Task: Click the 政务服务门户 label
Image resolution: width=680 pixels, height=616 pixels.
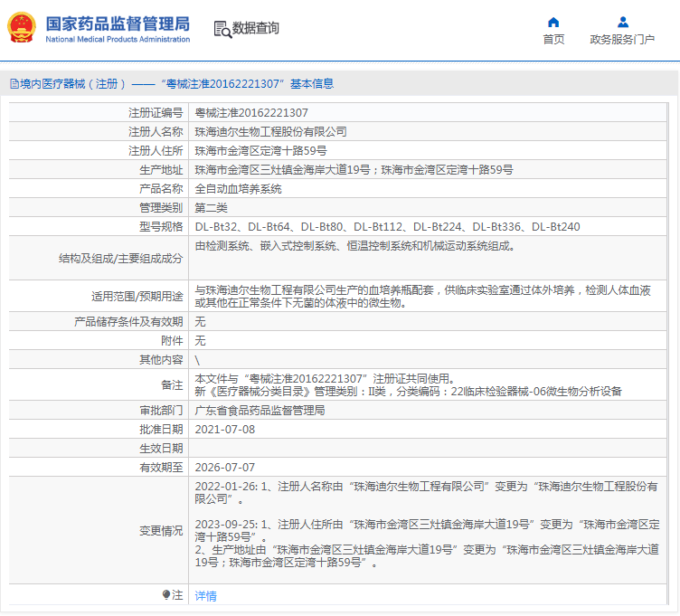Action: (622, 40)
